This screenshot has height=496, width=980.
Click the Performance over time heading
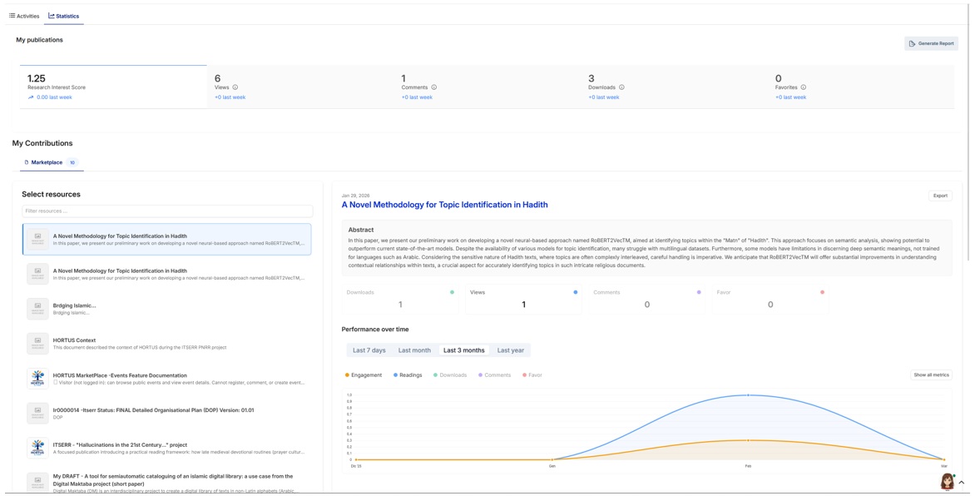tap(375, 329)
